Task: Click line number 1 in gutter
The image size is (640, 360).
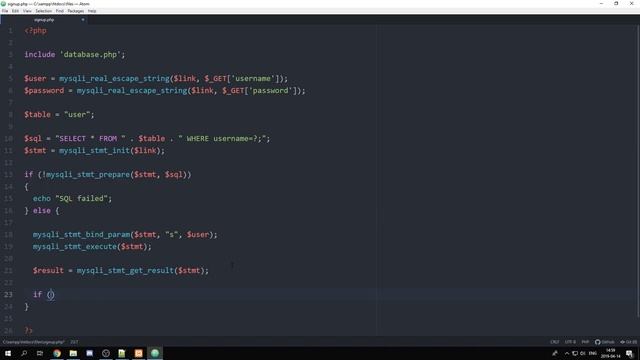Action: pyautogui.click(x=10, y=31)
